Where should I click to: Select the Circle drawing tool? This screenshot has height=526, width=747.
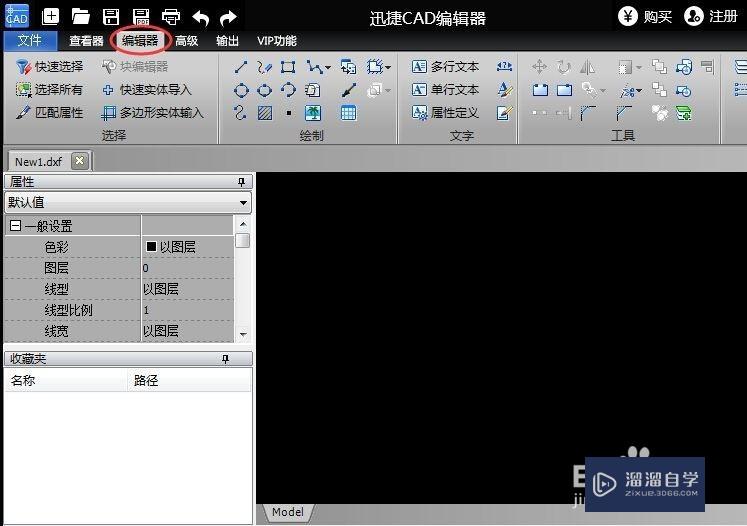pyautogui.click(x=241, y=90)
